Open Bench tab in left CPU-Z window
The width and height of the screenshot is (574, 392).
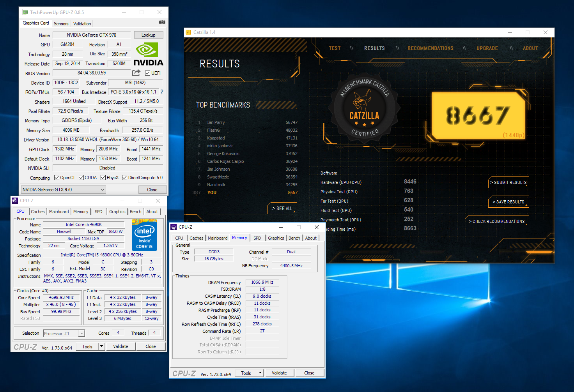136,212
